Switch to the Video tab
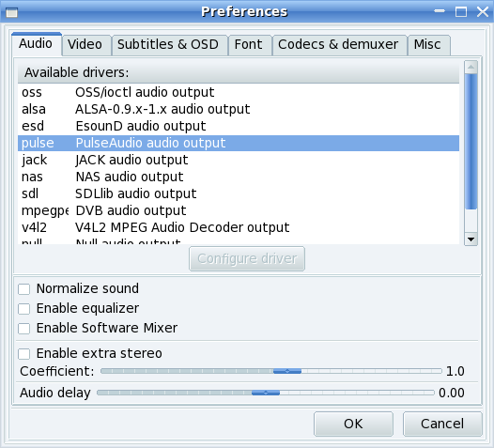The height and width of the screenshot is (448, 494). coord(86,45)
